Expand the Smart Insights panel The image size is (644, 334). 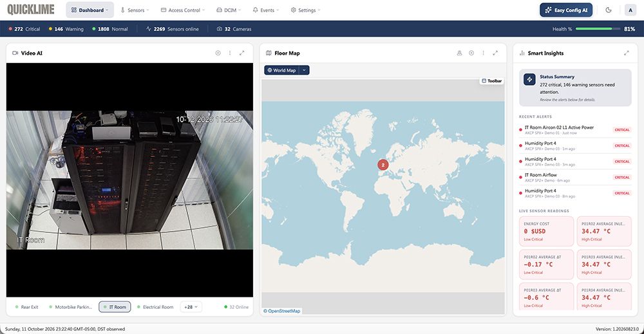pyautogui.click(x=627, y=53)
